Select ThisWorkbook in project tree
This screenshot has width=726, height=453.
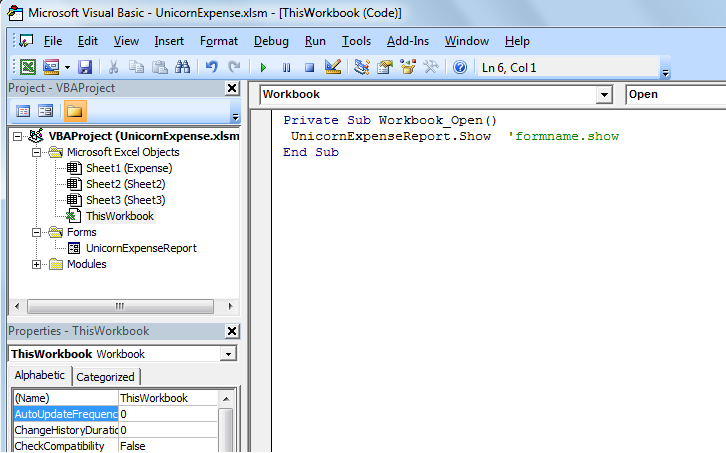tap(120, 216)
